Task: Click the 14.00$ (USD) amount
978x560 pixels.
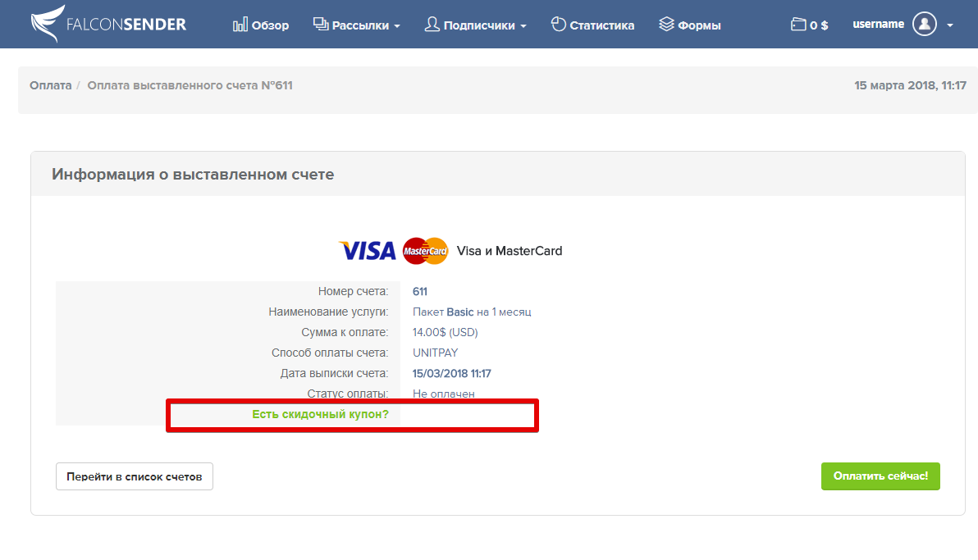Action: click(445, 332)
